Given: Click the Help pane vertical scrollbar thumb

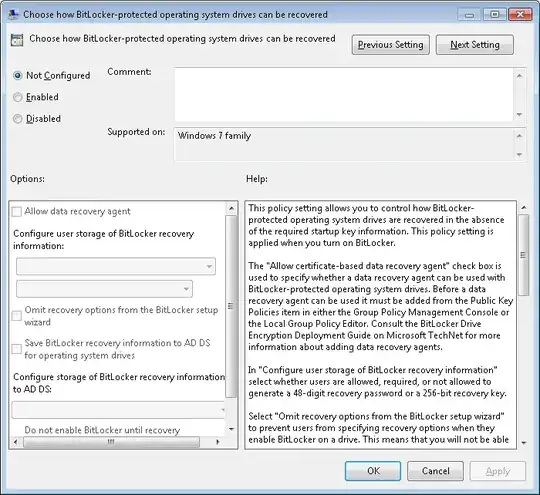Looking at the screenshot, I should coord(523,255).
